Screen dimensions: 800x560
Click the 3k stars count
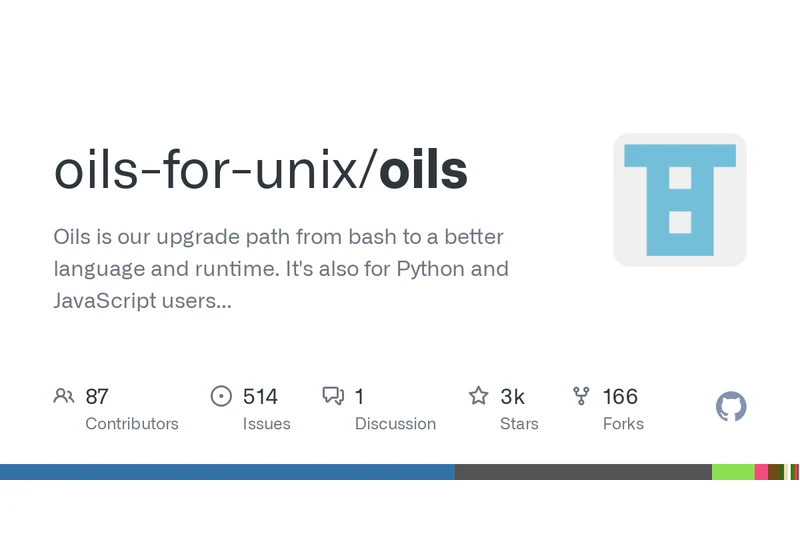512,396
